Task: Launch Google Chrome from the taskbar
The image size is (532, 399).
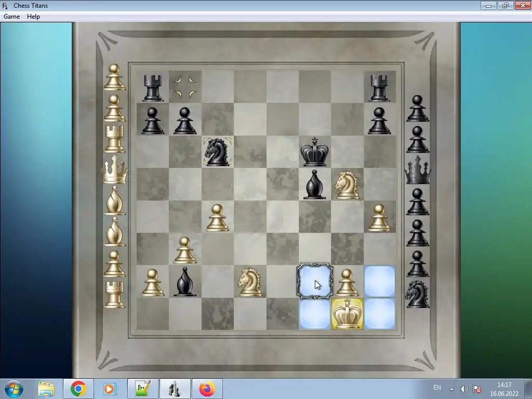Action: (x=78, y=389)
